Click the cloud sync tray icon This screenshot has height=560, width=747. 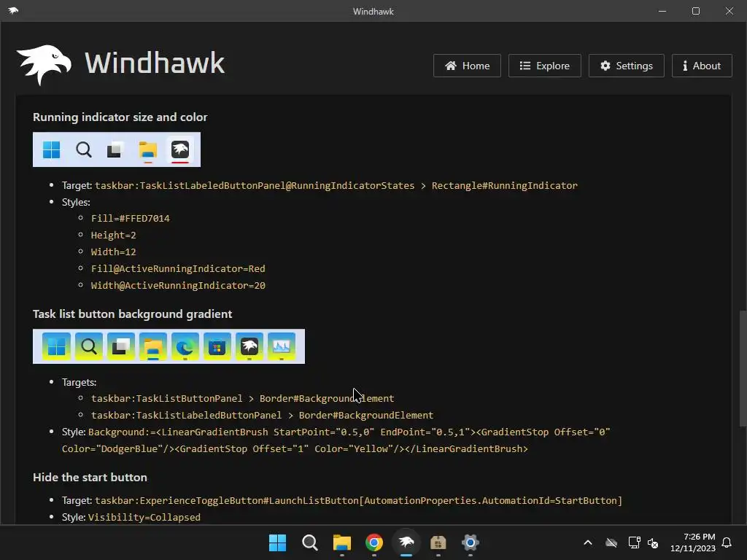pyautogui.click(x=611, y=542)
